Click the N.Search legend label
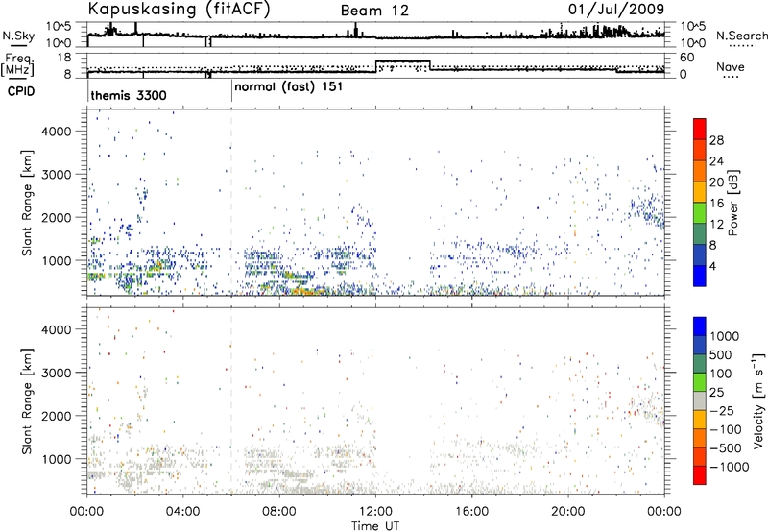The height and width of the screenshot is (532, 768). (x=741, y=36)
